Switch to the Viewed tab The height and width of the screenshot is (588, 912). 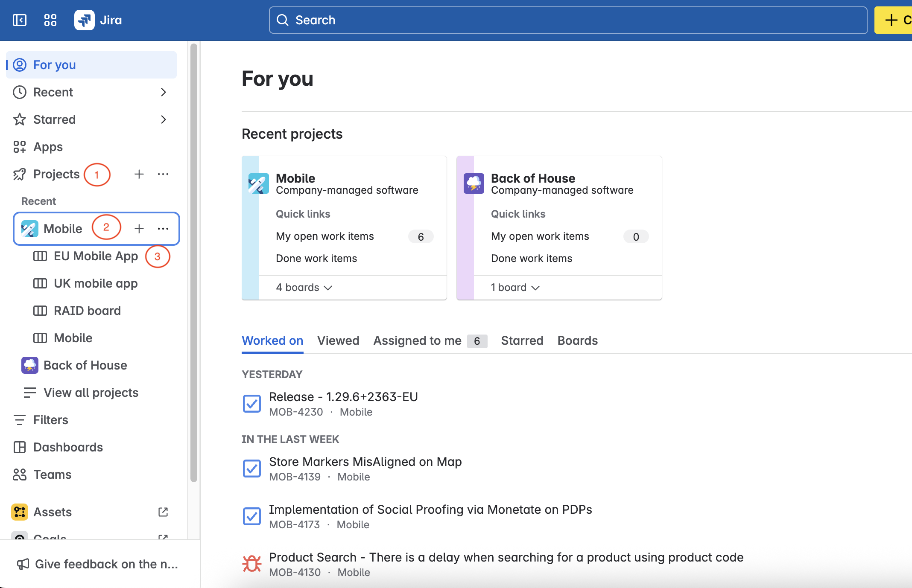pos(338,341)
